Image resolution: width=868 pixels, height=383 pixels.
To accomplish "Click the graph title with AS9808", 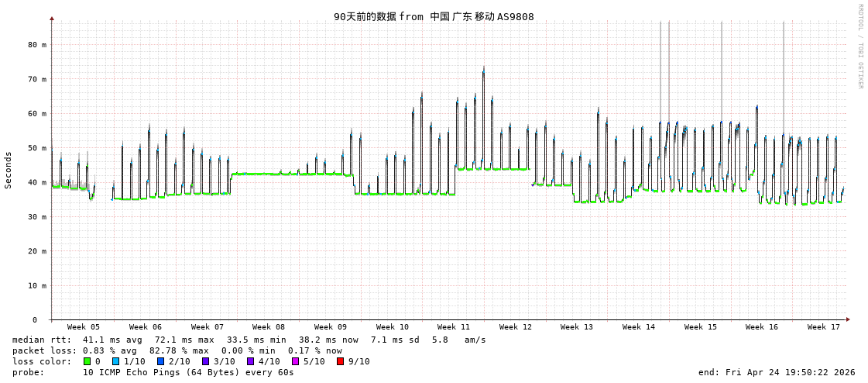I will pos(434,16).
